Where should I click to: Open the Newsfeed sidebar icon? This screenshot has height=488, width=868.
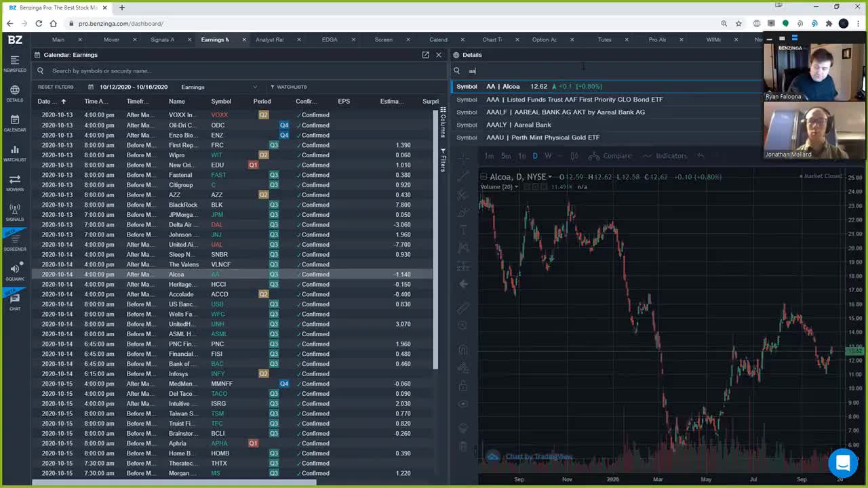(15, 64)
